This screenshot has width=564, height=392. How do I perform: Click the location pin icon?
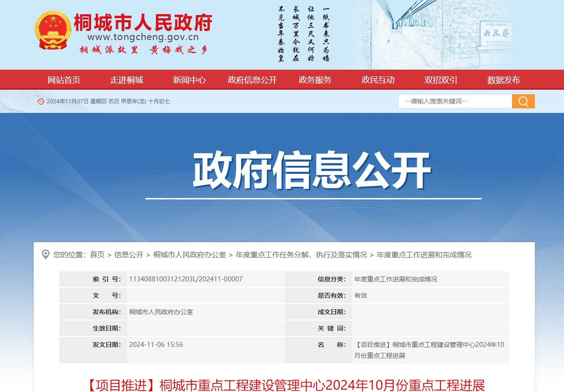pyautogui.click(x=46, y=255)
